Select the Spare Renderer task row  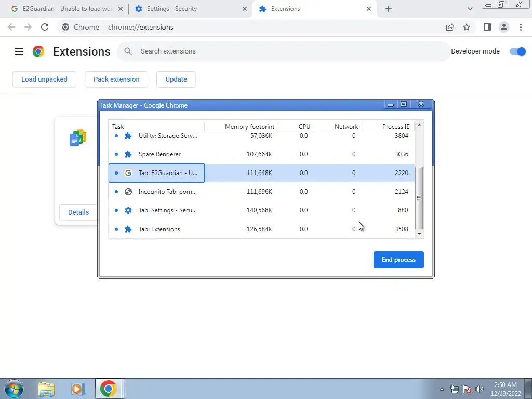tap(262, 154)
